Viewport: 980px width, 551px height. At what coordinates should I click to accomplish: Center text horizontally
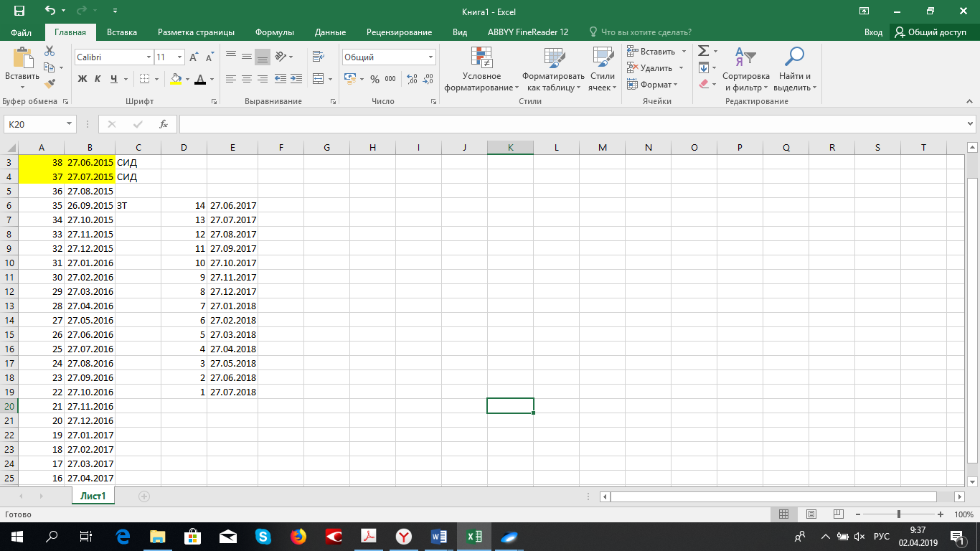click(x=247, y=79)
